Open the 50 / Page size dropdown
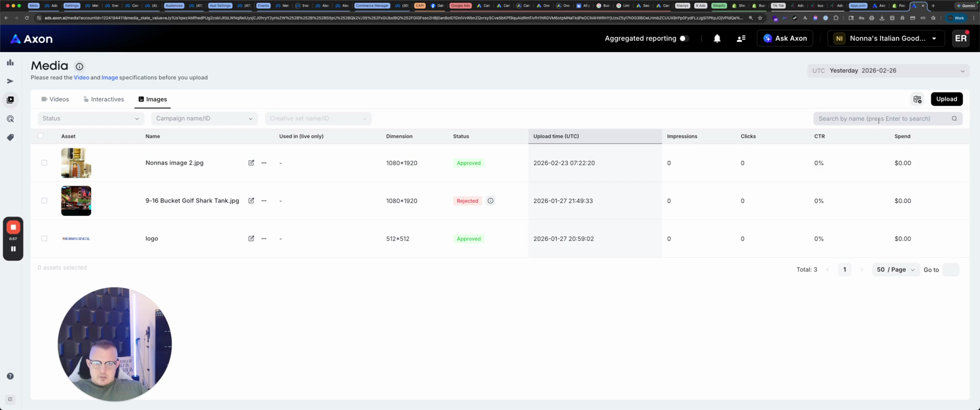This screenshot has width=980, height=410. point(895,270)
